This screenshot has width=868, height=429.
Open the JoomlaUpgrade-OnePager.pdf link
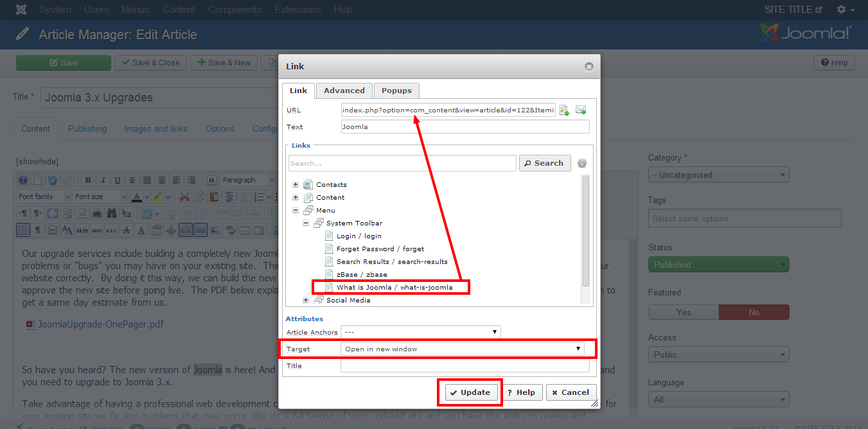click(x=101, y=324)
